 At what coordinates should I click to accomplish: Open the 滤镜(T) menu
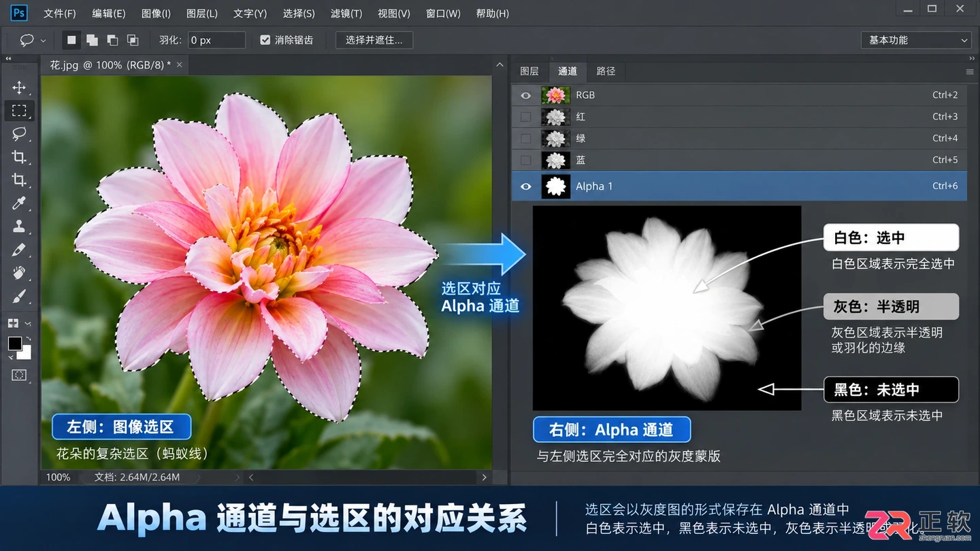pos(346,14)
